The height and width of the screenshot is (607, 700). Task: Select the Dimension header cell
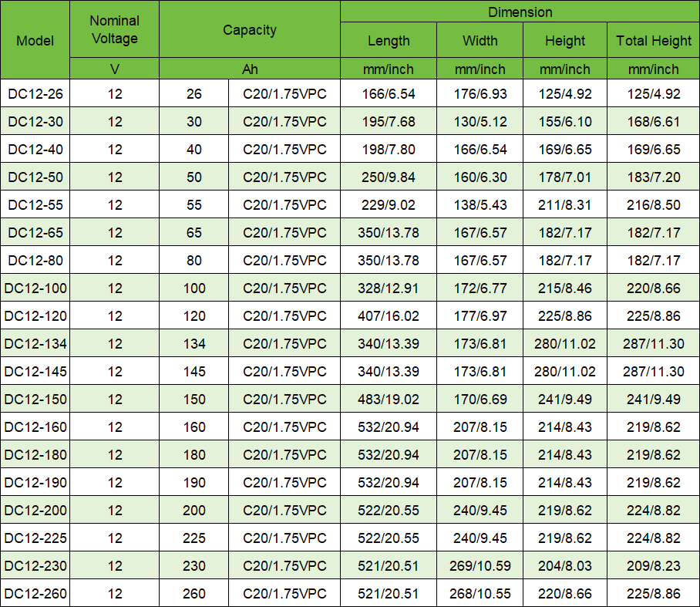click(x=520, y=12)
